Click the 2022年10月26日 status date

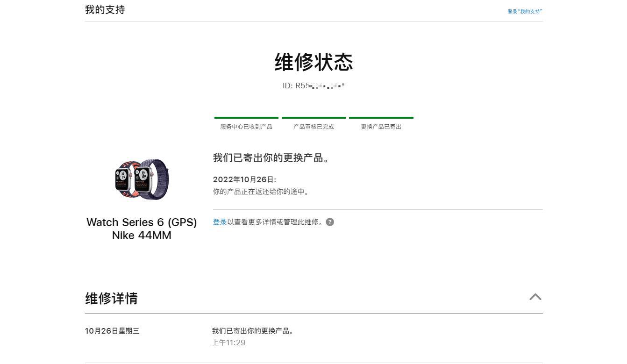(x=244, y=179)
